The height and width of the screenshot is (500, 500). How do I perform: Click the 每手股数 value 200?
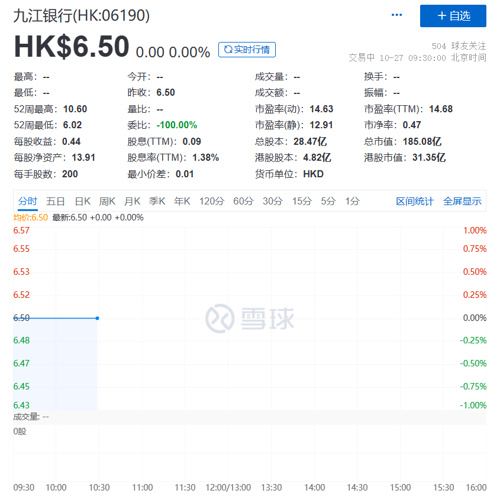(x=70, y=174)
